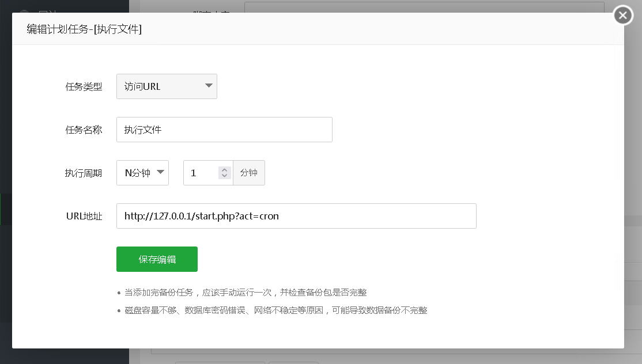This screenshot has height=364, width=642.
Task: Click the URL address containing start.php
Action: point(296,216)
